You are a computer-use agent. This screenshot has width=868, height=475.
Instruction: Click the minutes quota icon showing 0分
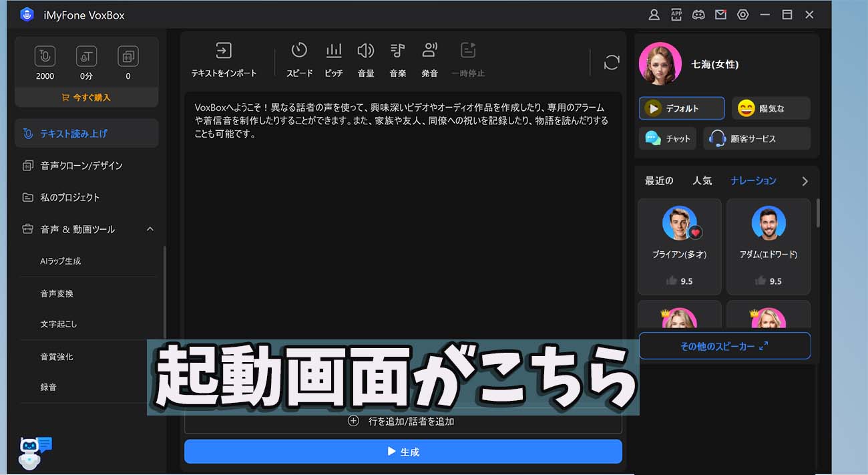[86, 55]
